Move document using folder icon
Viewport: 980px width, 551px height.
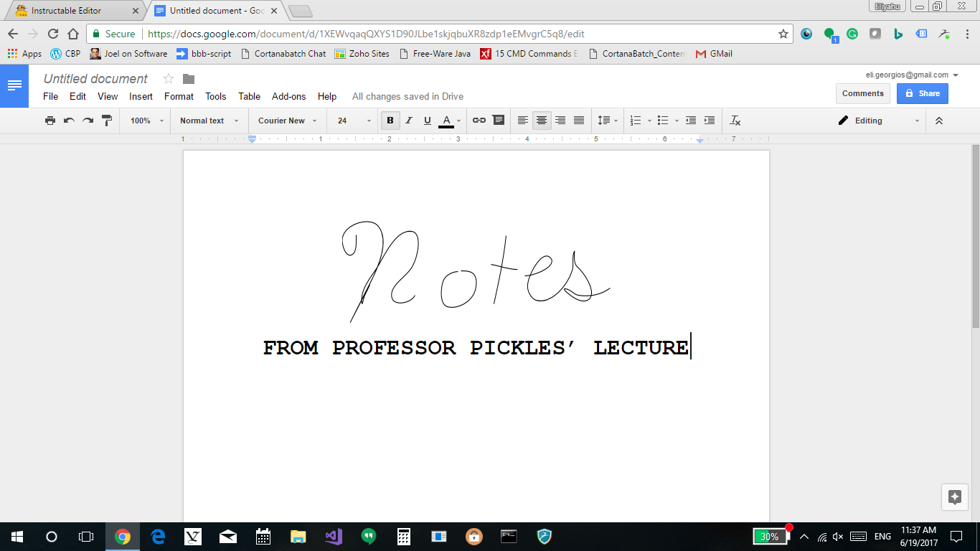point(189,78)
